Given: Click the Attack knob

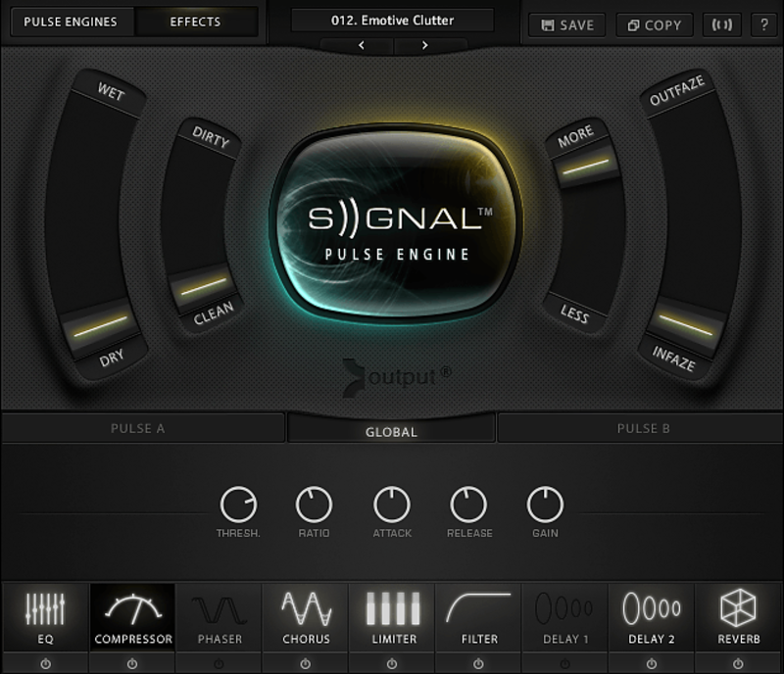Looking at the screenshot, I should [x=392, y=505].
